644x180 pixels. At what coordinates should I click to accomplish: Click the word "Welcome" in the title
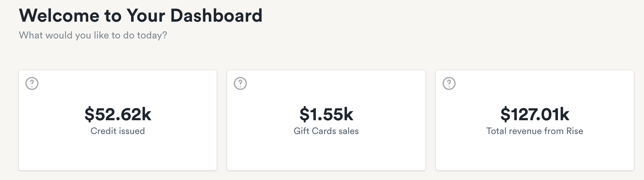pos(59,15)
